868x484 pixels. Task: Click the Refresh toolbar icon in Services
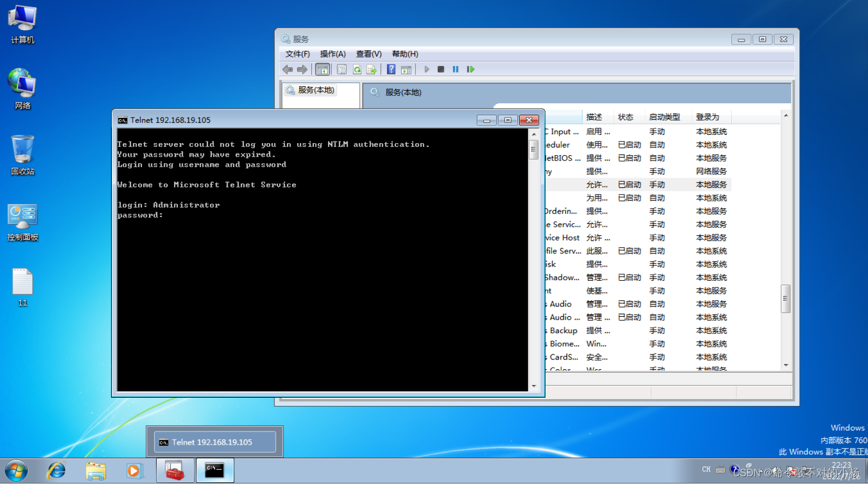tap(357, 69)
